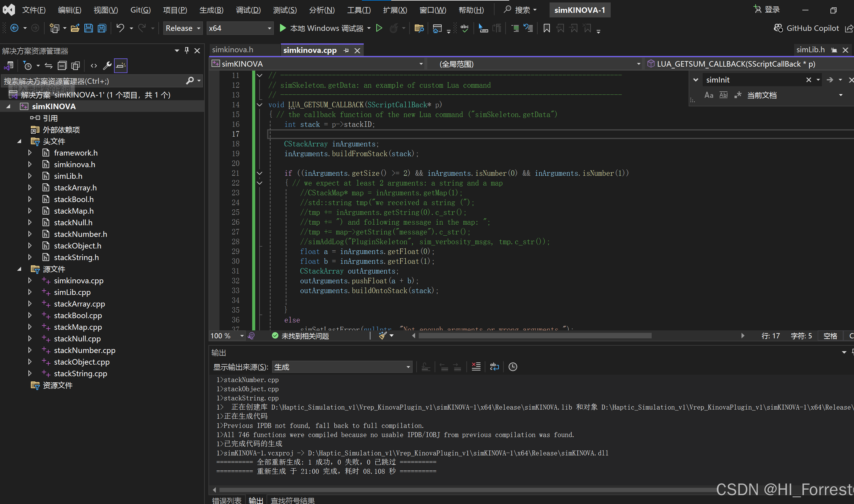Click the GitHub Copilot icon
This screenshot has height=504, width=854.
(778, 28)
